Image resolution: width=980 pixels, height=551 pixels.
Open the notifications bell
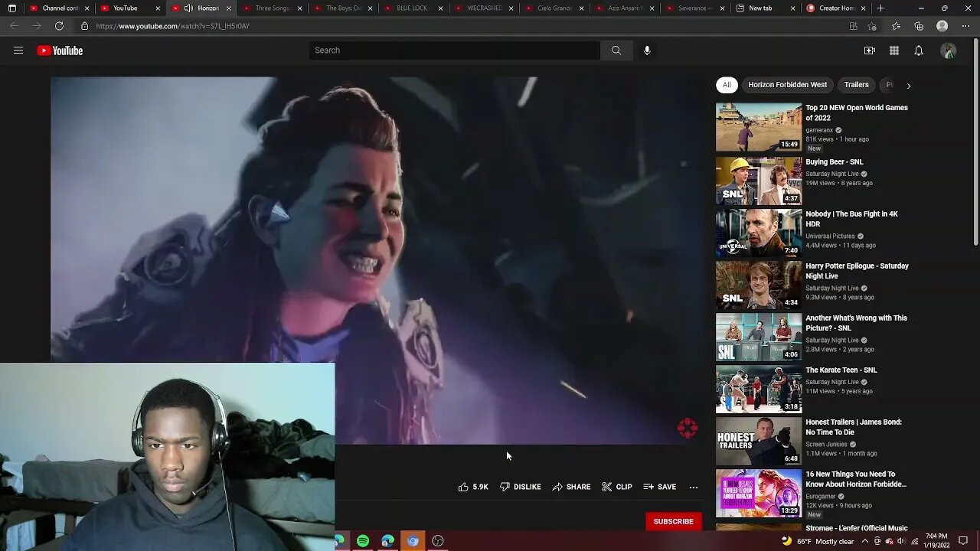pyautogui.click(x=918, y=51)
